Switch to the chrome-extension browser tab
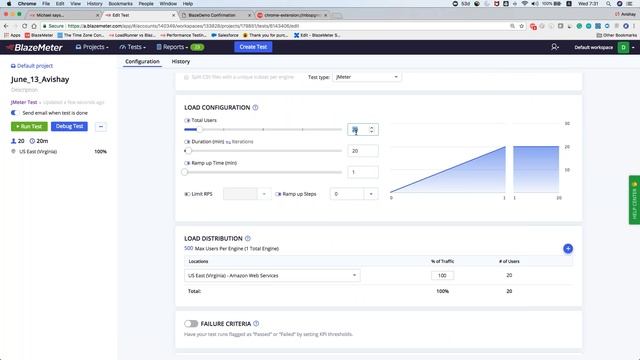The height and width of the screenshot is (360, 640). 292,15
